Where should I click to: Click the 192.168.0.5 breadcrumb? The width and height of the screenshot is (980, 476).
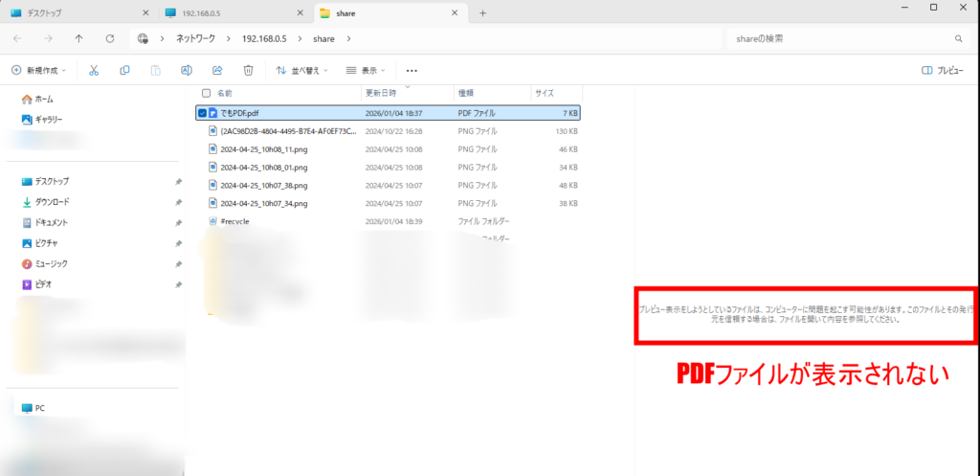[x=264, y=38]
